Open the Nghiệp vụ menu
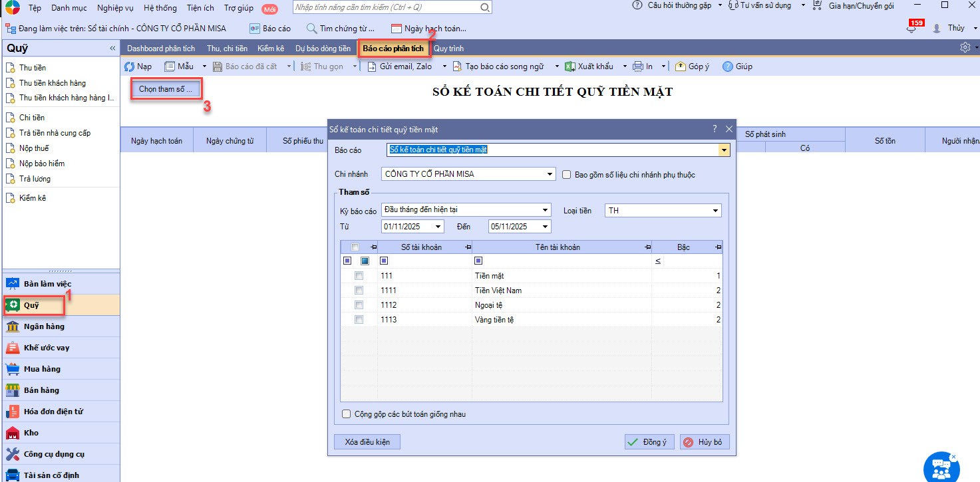Screen dimensions: 980x482 point(114,7)
